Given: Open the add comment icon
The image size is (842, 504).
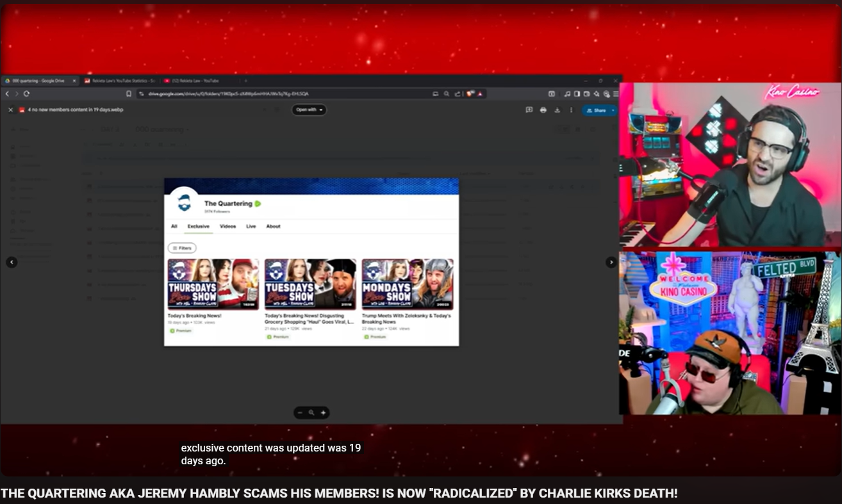Looking at the screenshot, I should pyautogui.click(x=529, y=110).
